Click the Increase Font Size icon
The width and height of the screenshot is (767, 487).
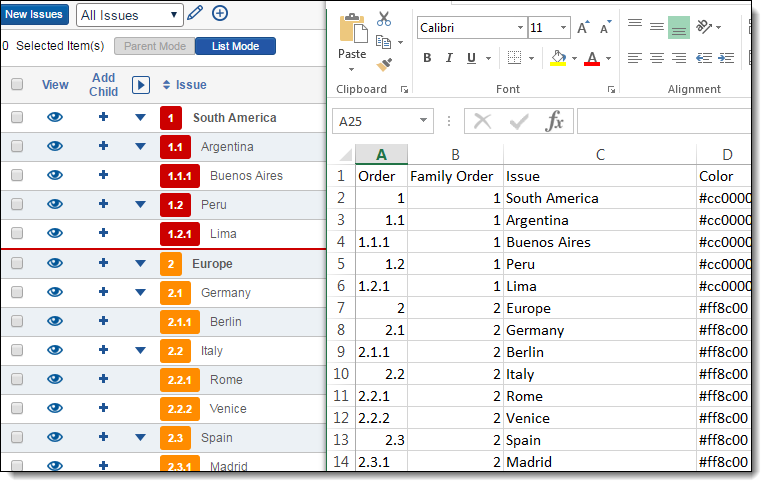[x=584, y=28]
